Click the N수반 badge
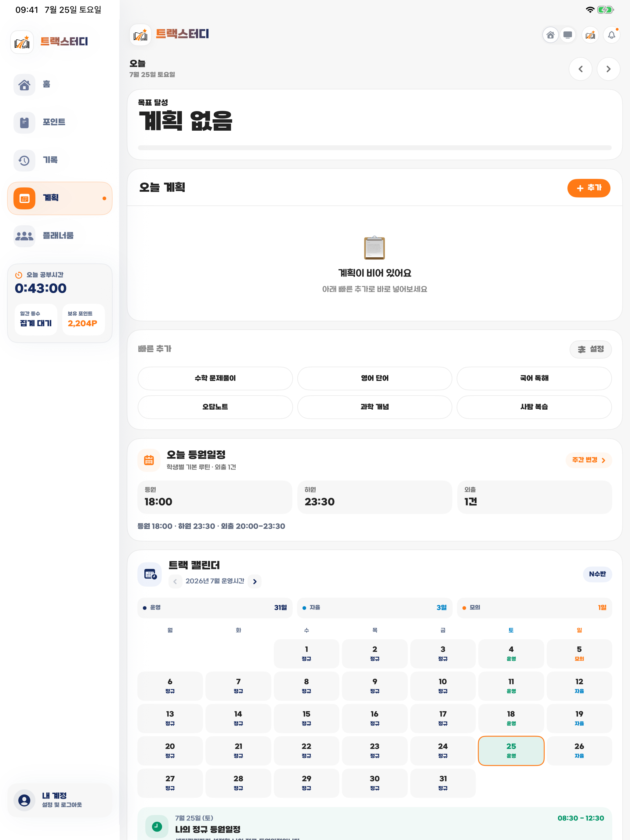The height and width of the screenshot is (840, 630). click(597, 574)
